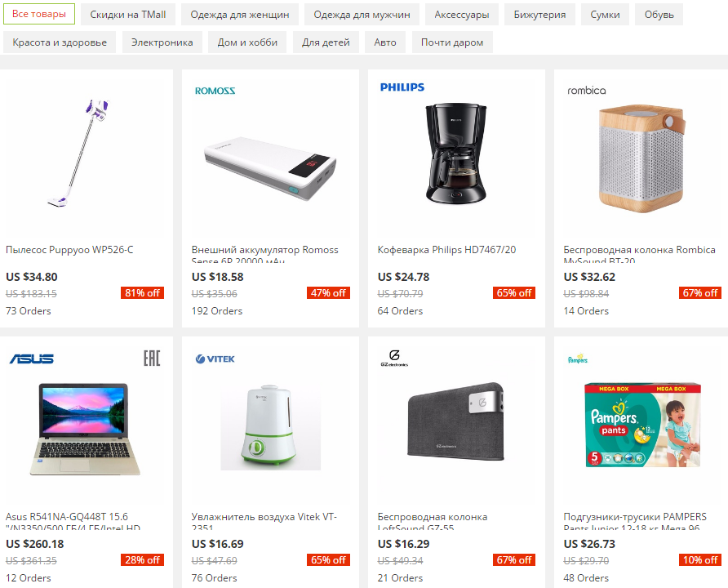Open the Asus laptop product image
The width and height of the screenshot is (728, 588).
(x=84, y=429)
